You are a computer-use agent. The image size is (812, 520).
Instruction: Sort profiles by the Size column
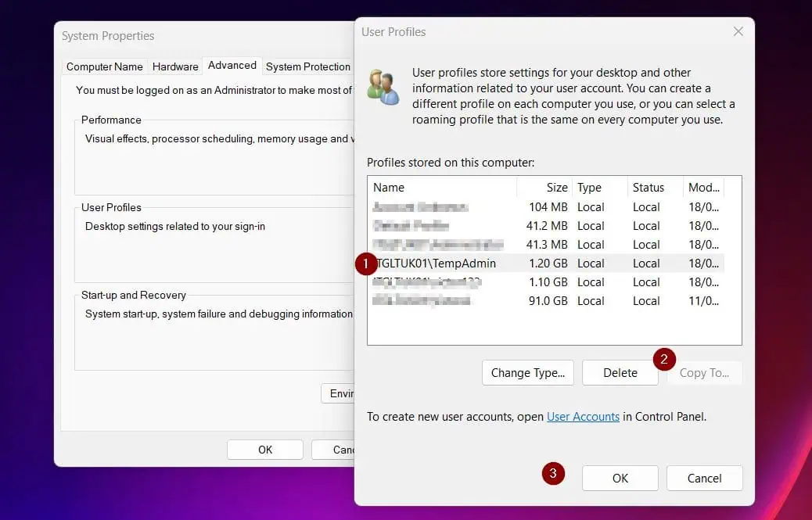[544, 188]
